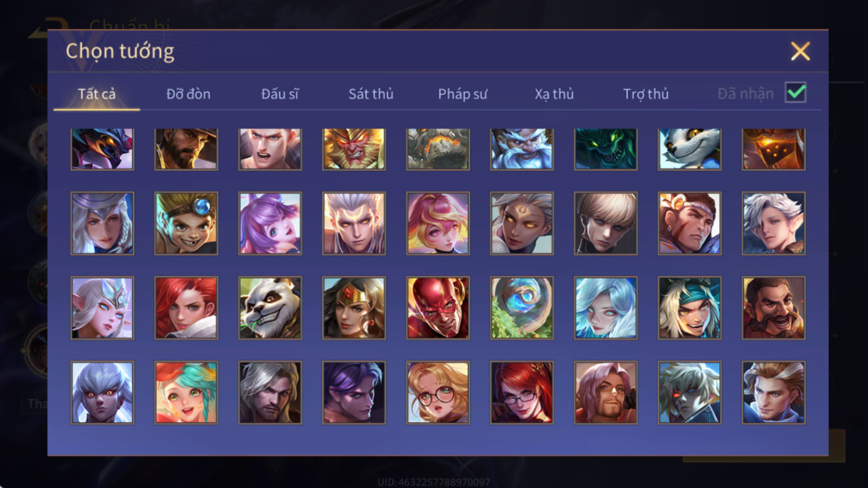Pick the green-haired girl with red hat
This screenshot has height=488, width=868.
[186, 393]
